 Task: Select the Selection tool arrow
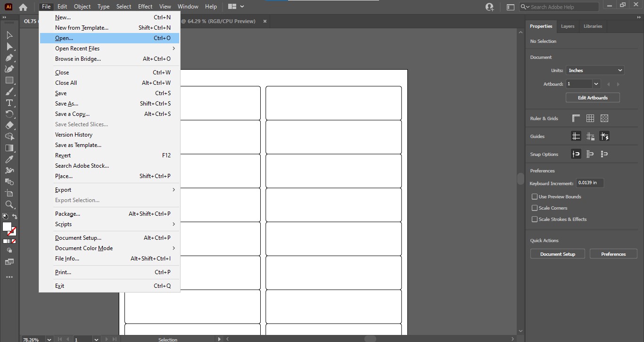pos(9,35)
